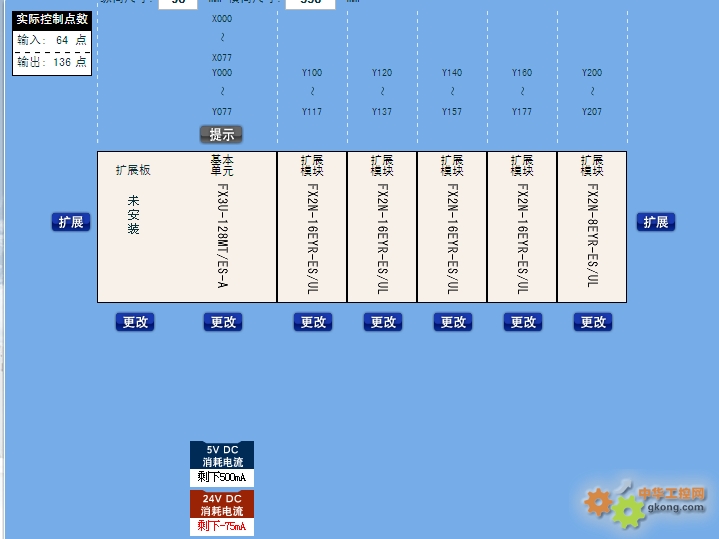Viewport: 719px width, 539px height.
Task: Select the 未安装 expansion board text
Action: pos(133,215)
